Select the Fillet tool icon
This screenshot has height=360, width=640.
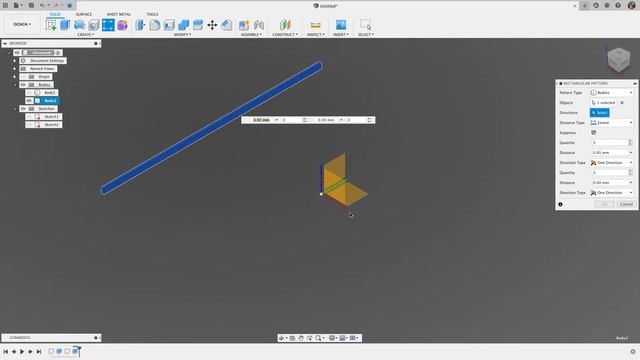155,25
